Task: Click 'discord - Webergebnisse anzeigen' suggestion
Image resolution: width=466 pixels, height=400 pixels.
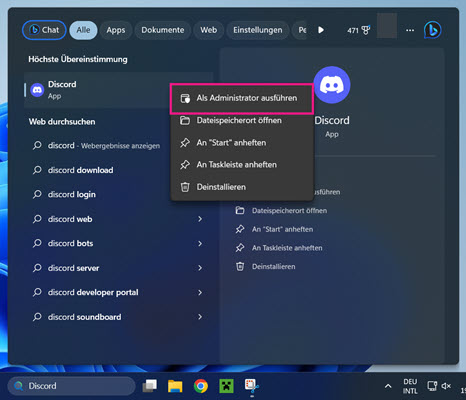Action: (103, 146)
